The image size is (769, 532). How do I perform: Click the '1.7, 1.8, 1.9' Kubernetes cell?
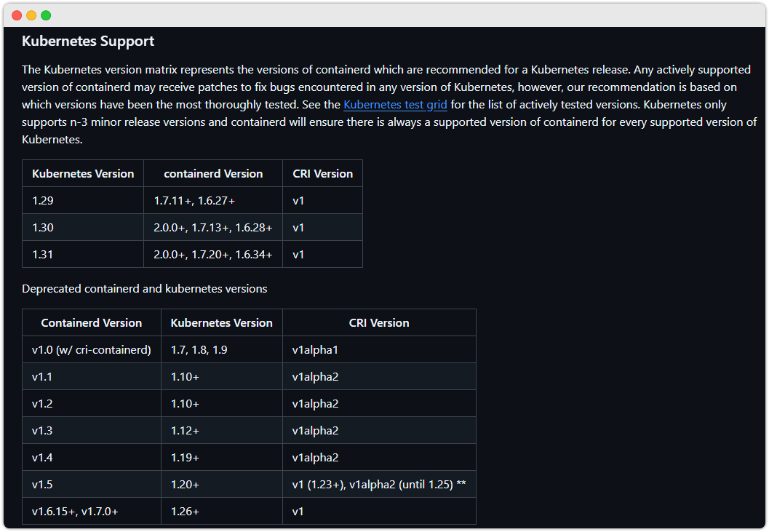click(x=222, y=349)
